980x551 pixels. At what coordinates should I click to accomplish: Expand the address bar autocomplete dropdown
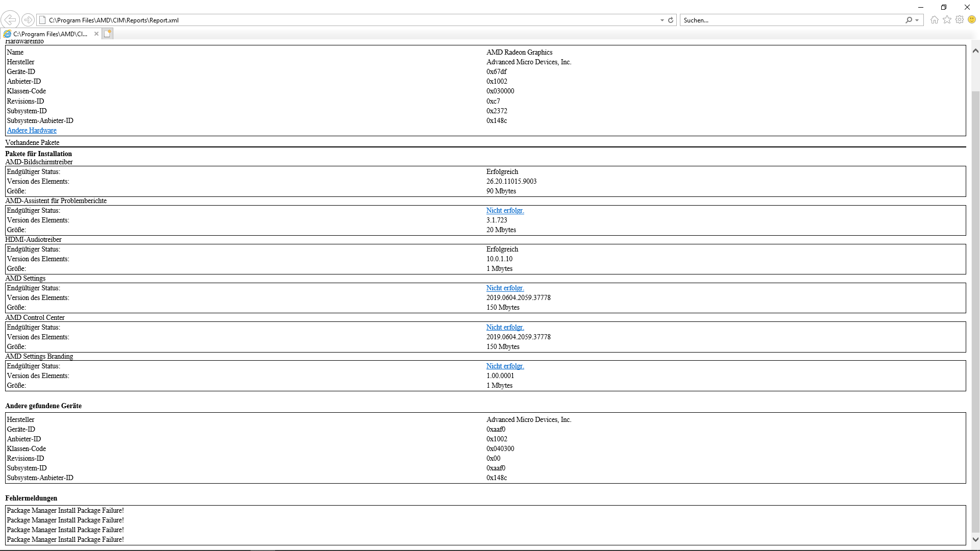click(662, 20)
